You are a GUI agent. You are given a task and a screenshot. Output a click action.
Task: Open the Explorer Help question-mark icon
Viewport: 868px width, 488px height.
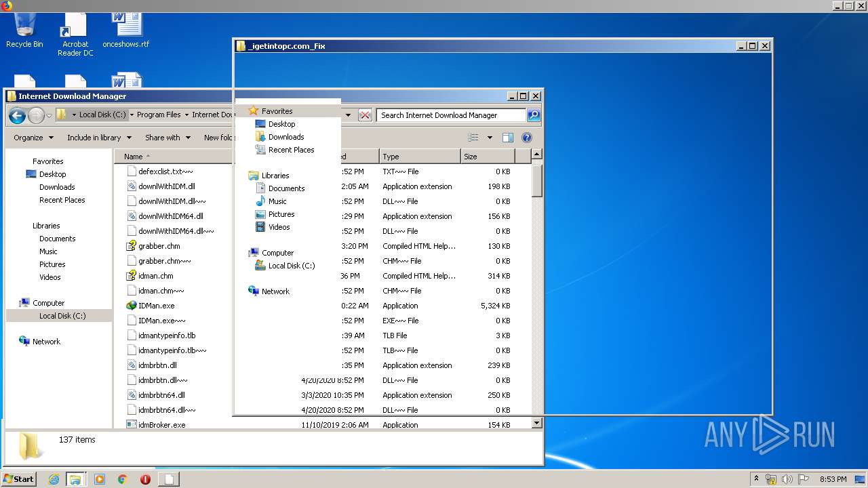pos(527,138)
